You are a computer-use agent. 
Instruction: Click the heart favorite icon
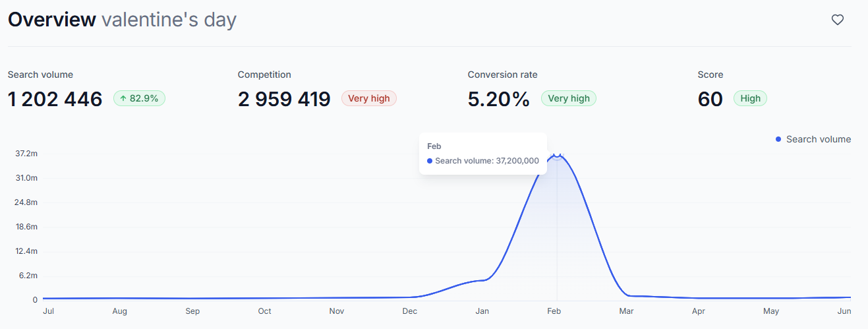tap(837, 20)
